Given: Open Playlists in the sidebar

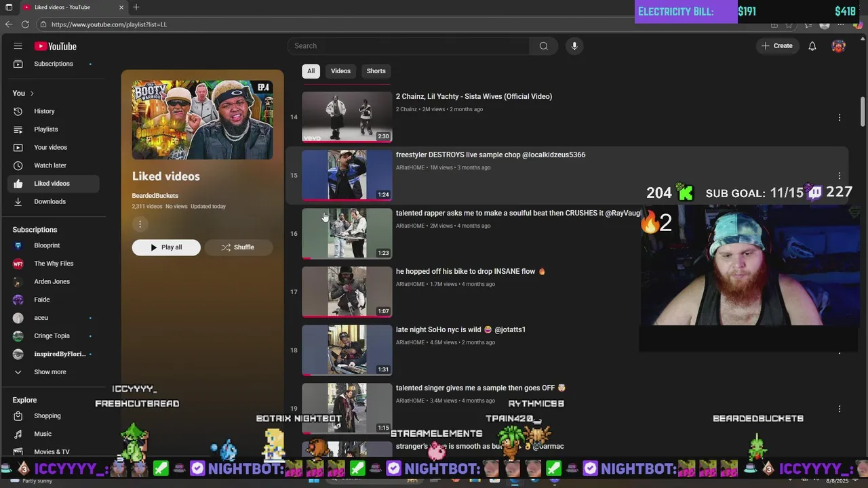Looking at the screenshot, I should coord(54,129).
